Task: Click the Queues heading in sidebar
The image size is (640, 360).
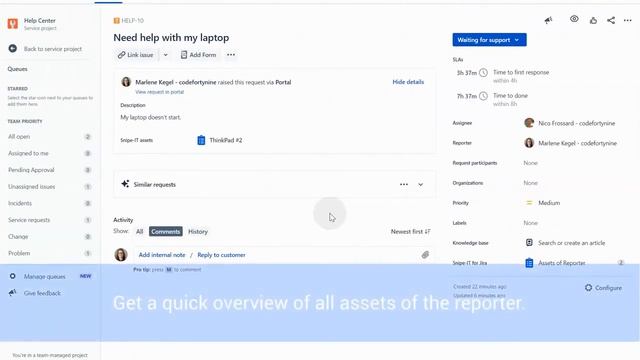Action: [18, 69]
